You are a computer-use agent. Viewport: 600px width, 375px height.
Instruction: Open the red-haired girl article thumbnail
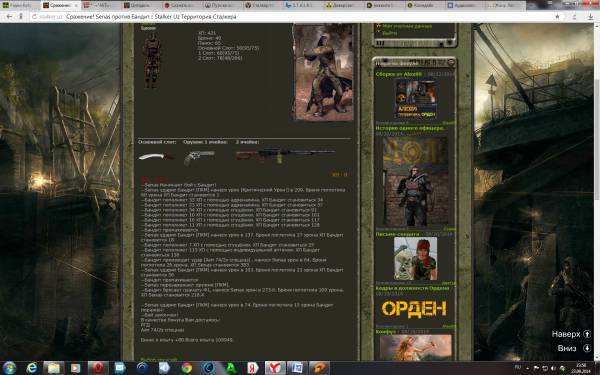pos(416,259)
